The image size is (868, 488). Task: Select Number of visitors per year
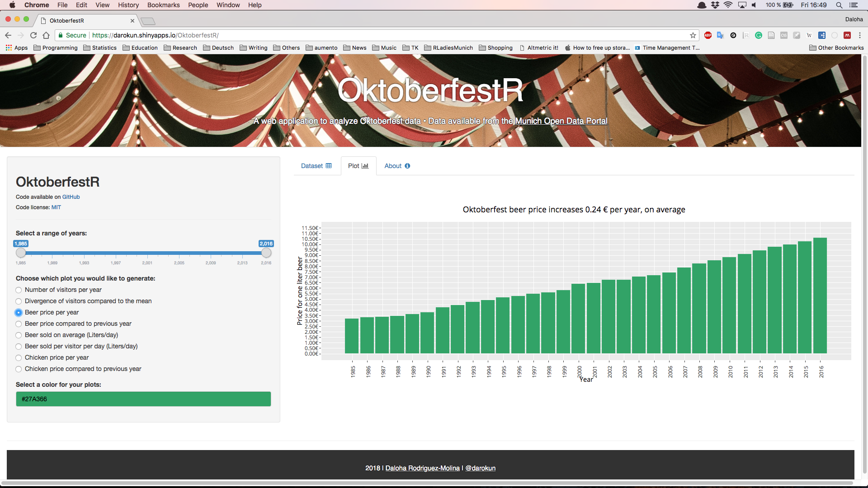[x=19, y=290]
